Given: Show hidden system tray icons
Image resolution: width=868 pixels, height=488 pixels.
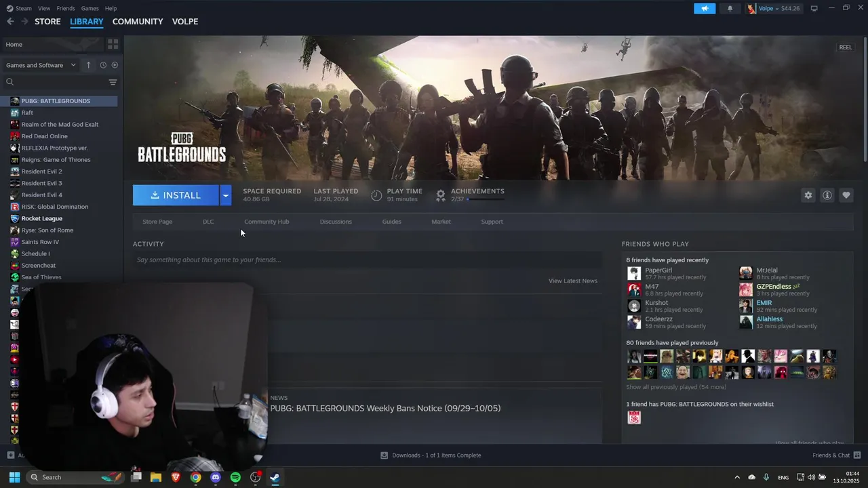Looking at the screenshot, I should [x=737, y=477].
